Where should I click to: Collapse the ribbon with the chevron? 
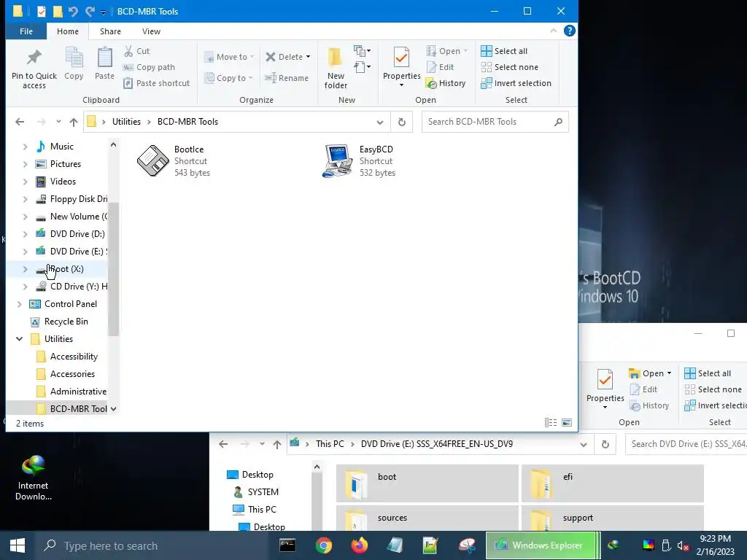point(553,31)
